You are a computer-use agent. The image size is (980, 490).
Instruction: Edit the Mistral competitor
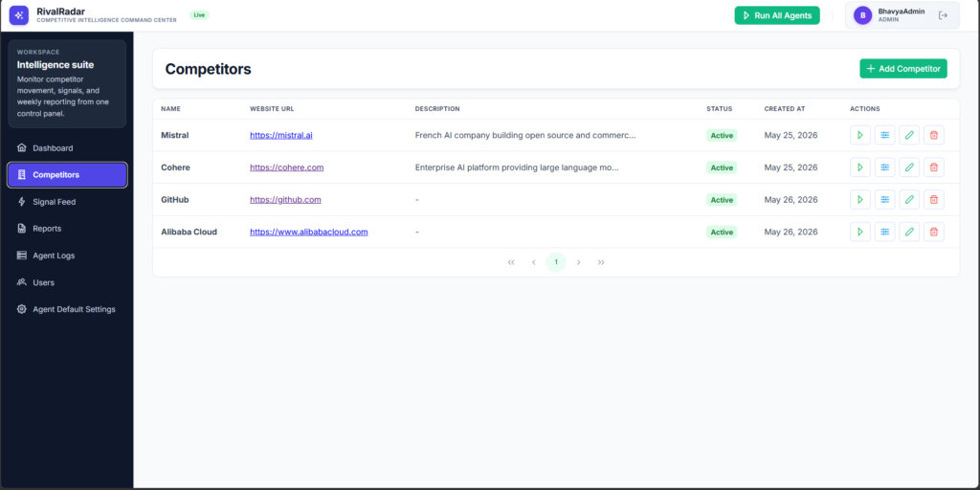(909, 135)
